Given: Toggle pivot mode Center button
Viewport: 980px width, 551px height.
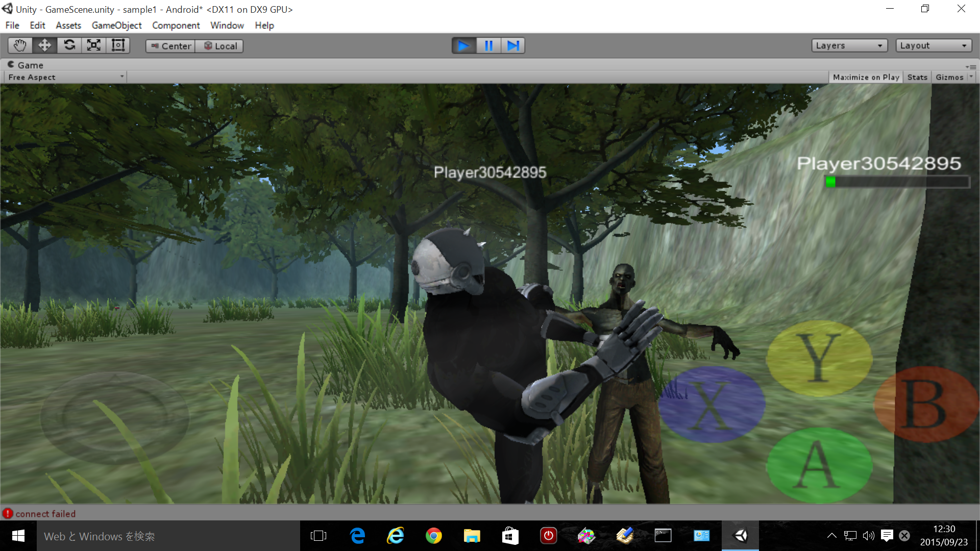Looking at the screenshot, I should [x=170, y=46].
